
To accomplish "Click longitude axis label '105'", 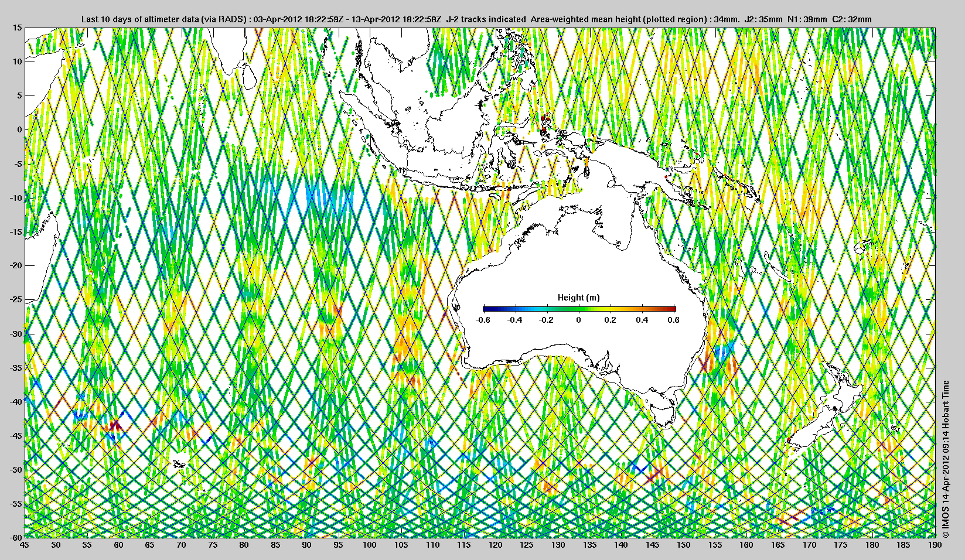I will tap(401, 545).
